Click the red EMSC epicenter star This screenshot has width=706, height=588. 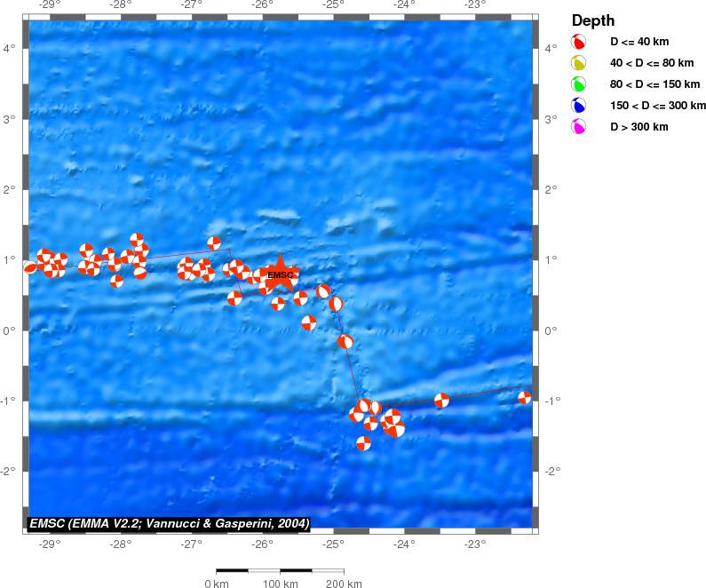click(280, 274)
